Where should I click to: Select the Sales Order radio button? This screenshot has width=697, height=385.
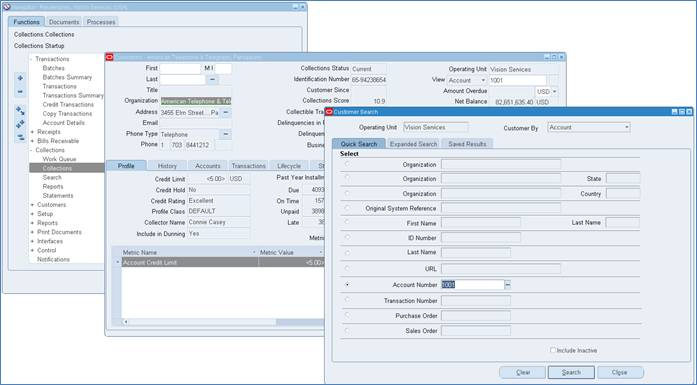(347, 330)
